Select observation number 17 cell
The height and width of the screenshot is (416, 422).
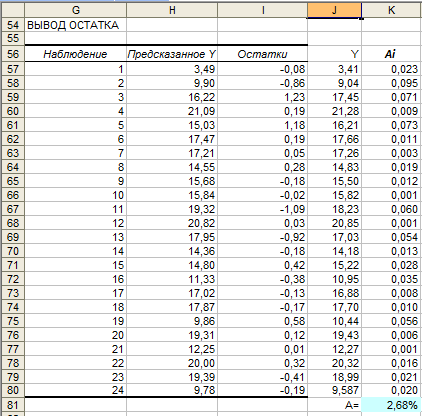[76, 293]
